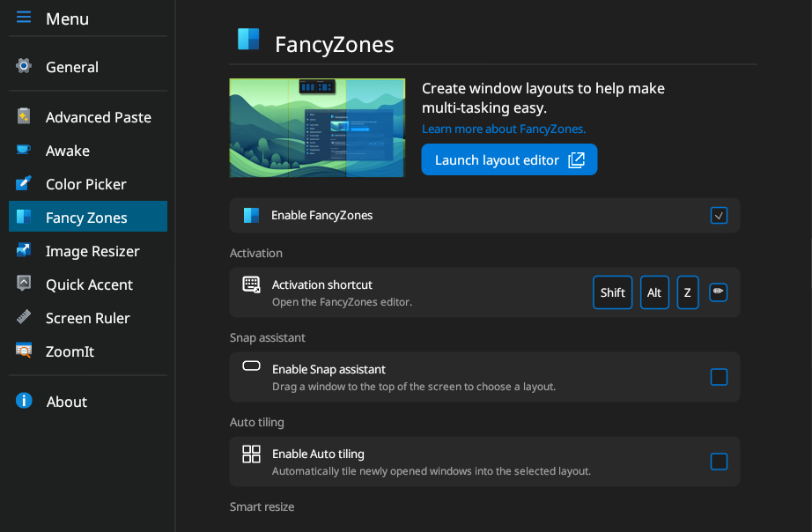This screenshot has width=812, height=532.
Task: Click the Image Resizer icon
Action: (24, 250)
